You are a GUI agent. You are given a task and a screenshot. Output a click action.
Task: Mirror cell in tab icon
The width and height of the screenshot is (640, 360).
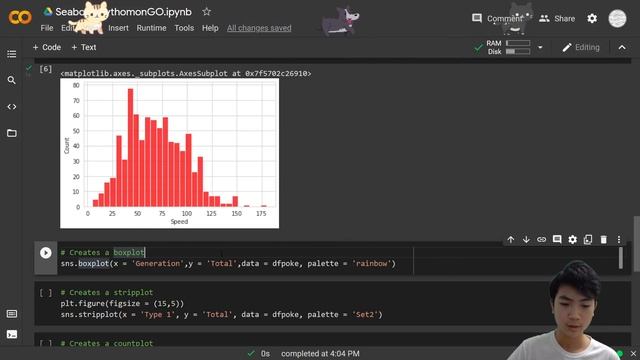click(x=588, y=239)
